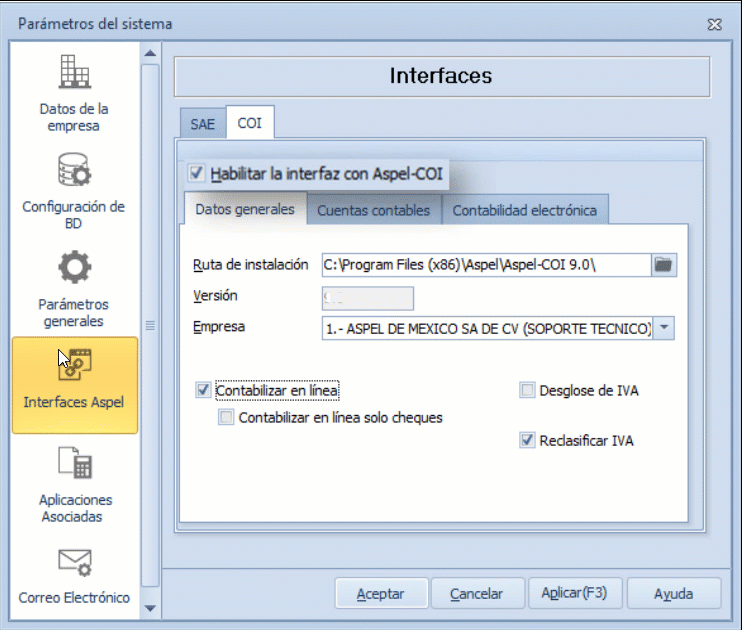Open Aplicaciones Asociadas section
This screenshot has height=630, width=742.
point(74,484)
